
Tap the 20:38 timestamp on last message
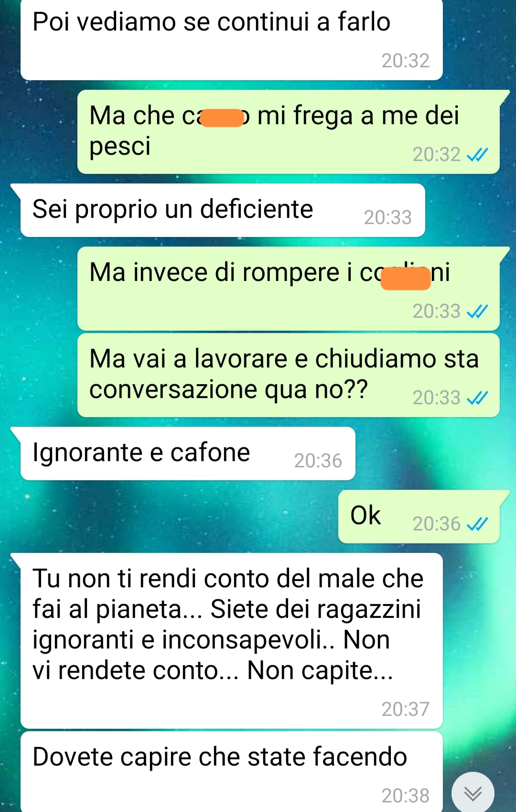pos(406,796)
